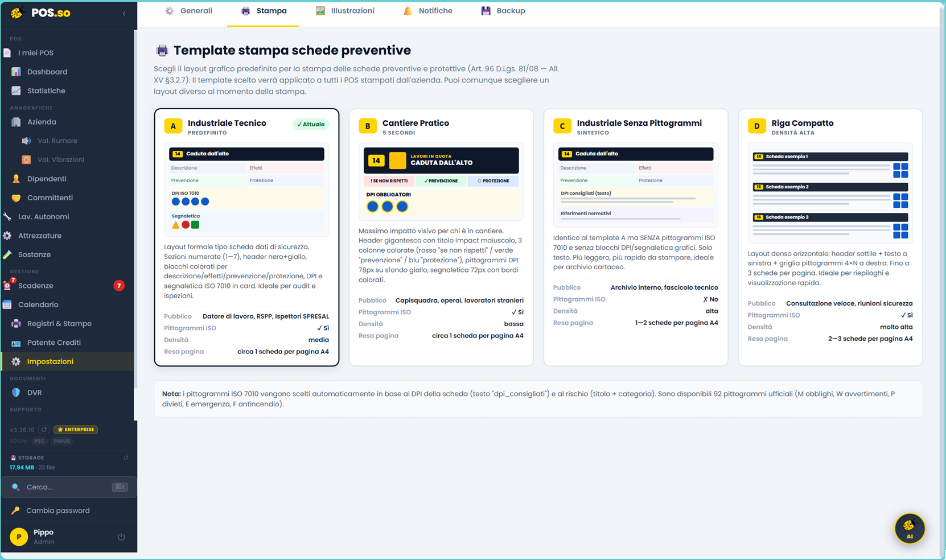
Task: Open Statistiche graph icon
Action: point(16,90)
